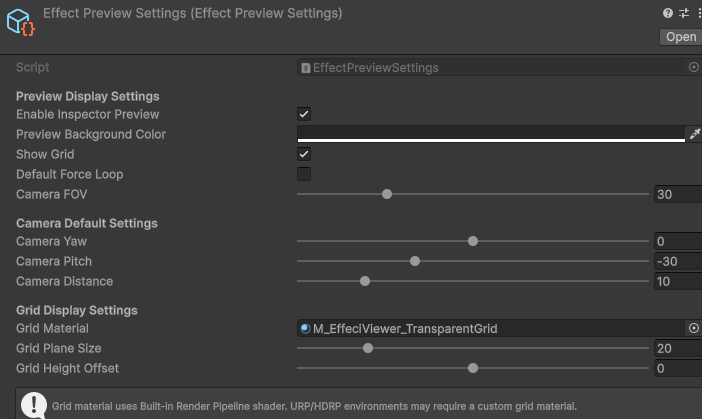Image resolution: width=702 pixels, height=419 pixels.
Task: Open the Grid Material object picker
Action: tap(694, 328)
